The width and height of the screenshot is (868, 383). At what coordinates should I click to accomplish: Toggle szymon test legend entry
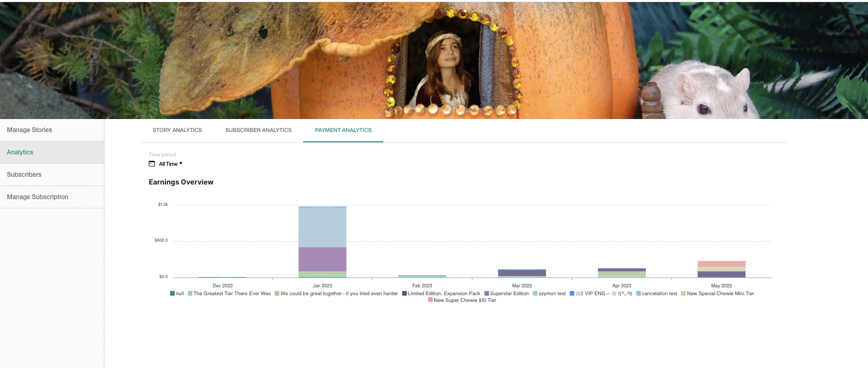tap(549, 294)
